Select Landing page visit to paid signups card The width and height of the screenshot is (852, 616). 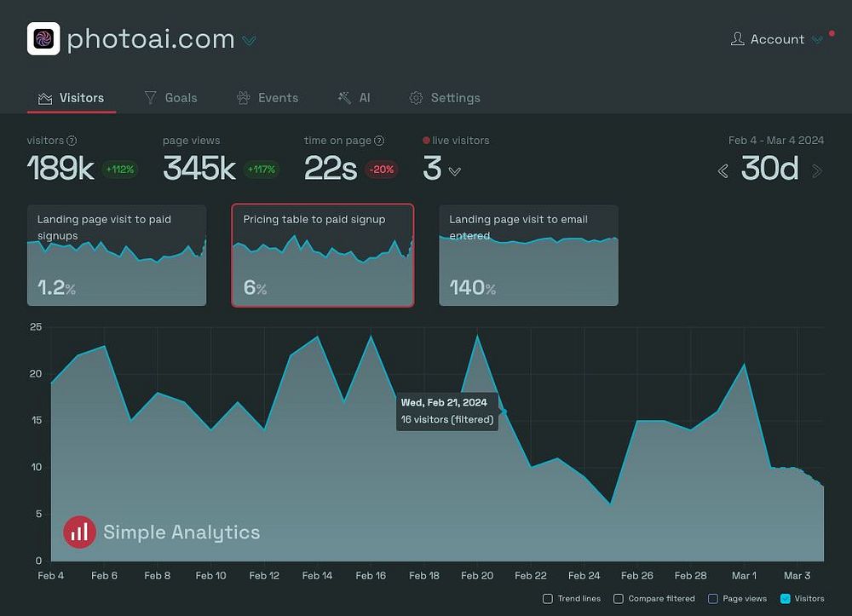point(117,256)
